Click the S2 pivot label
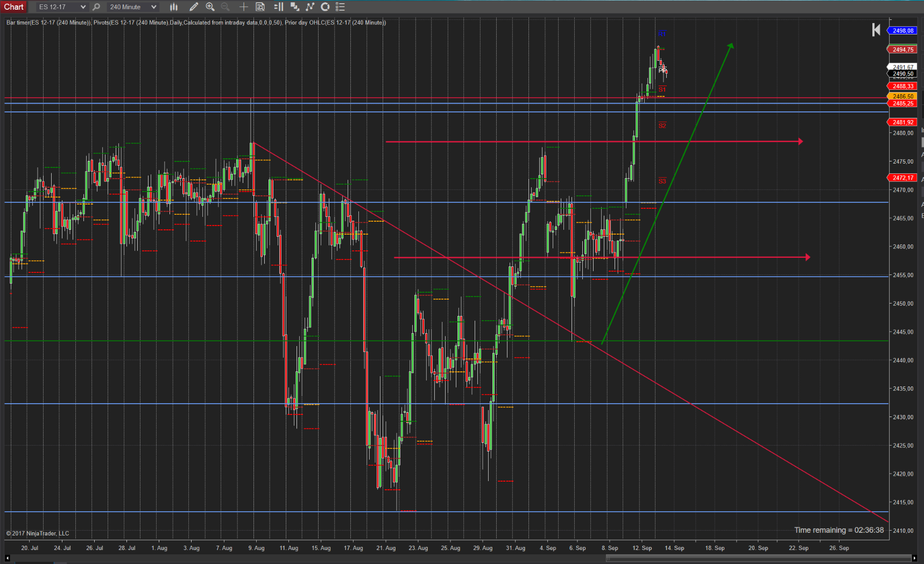Screen dimensions: 924x564 point(662,125)
